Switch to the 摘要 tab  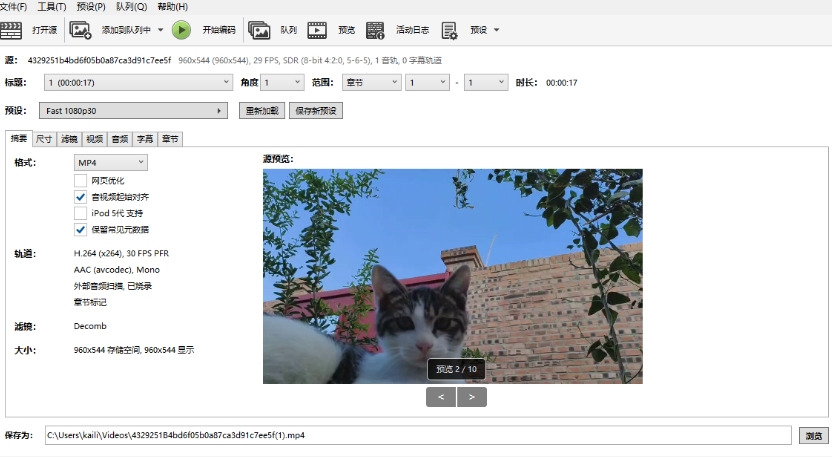coord(19,138)
